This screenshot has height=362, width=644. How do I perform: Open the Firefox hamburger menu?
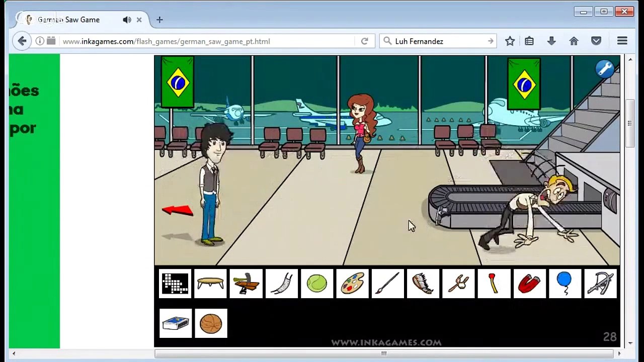622,41
